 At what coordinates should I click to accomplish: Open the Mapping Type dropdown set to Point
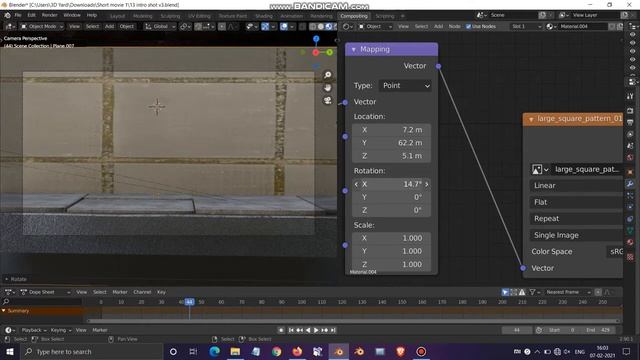coord(405,86)
